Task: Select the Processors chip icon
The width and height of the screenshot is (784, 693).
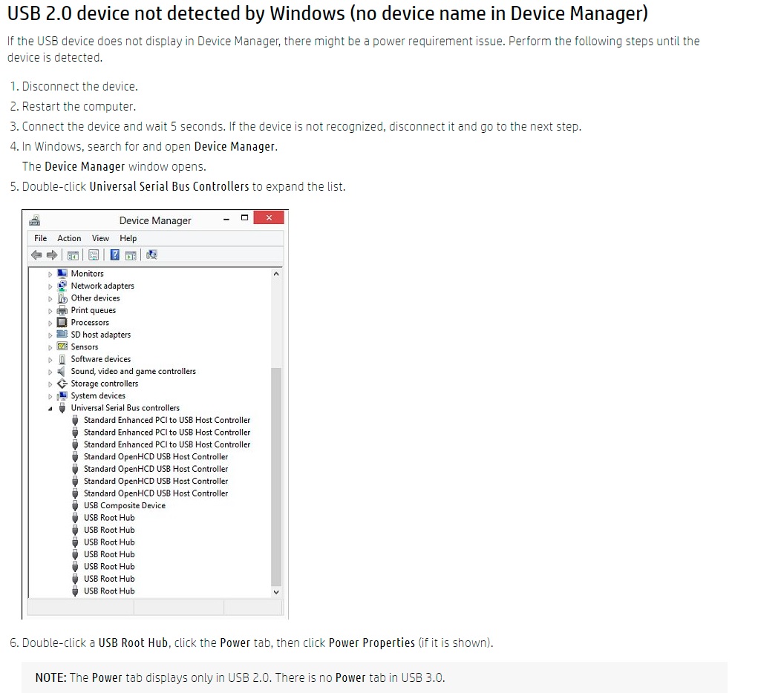Action: pos(62,322)
